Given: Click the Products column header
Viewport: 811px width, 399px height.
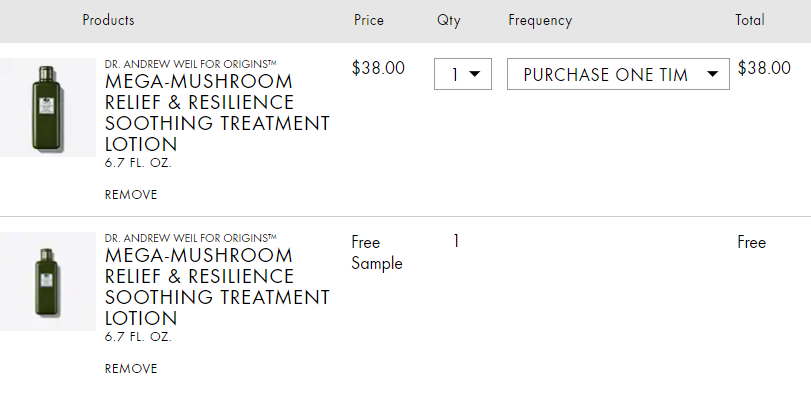Looking at the screenshot, I should click(x=108, y=20).
